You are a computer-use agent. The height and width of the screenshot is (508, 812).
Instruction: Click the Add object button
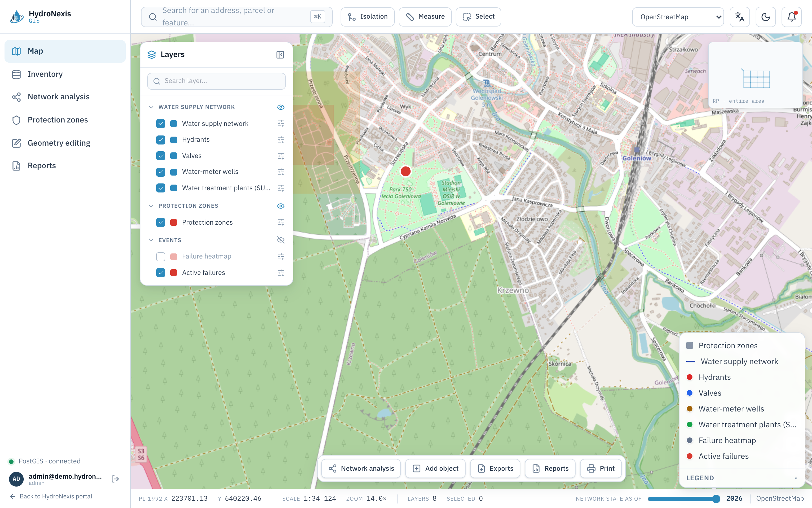[435, 468]
